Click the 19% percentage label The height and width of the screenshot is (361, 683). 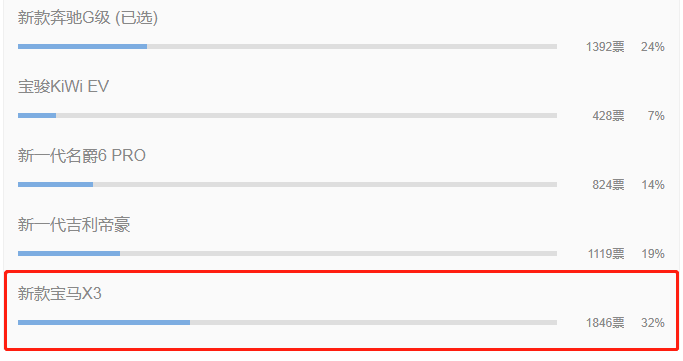653,254
